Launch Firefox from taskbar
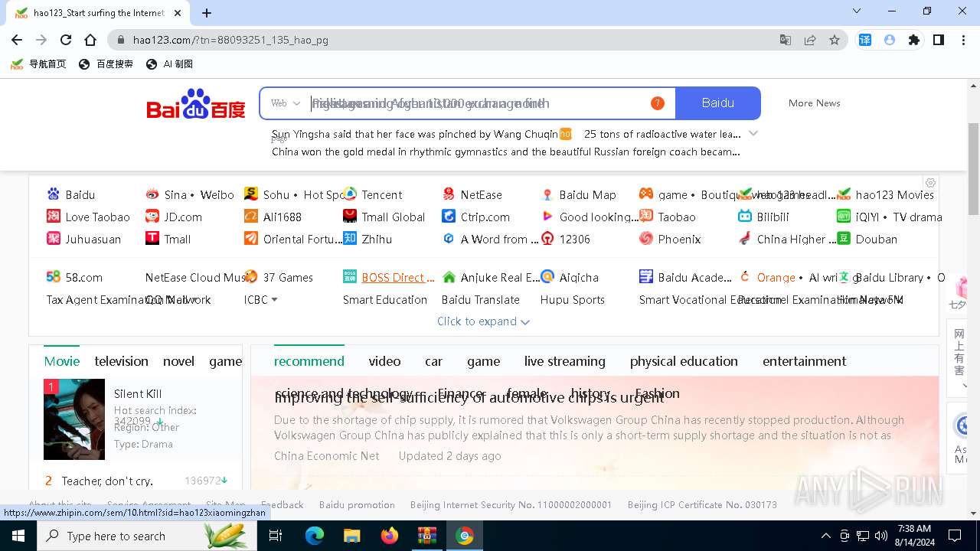 pos(390,536)
